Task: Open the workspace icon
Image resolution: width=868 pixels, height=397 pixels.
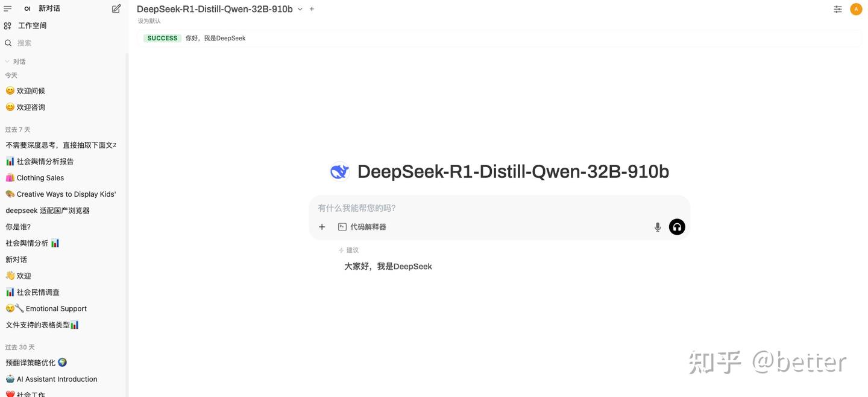Action: coord(8,26)
